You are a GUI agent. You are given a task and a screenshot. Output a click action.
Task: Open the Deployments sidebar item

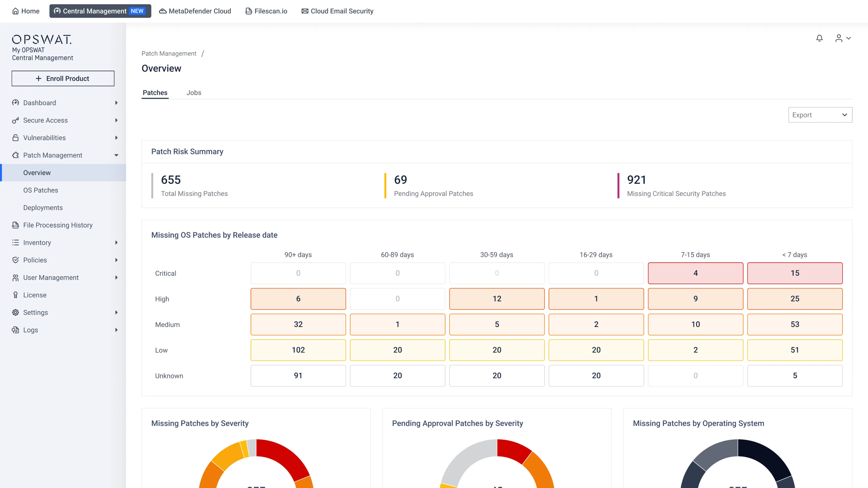(x=43, y=208)
